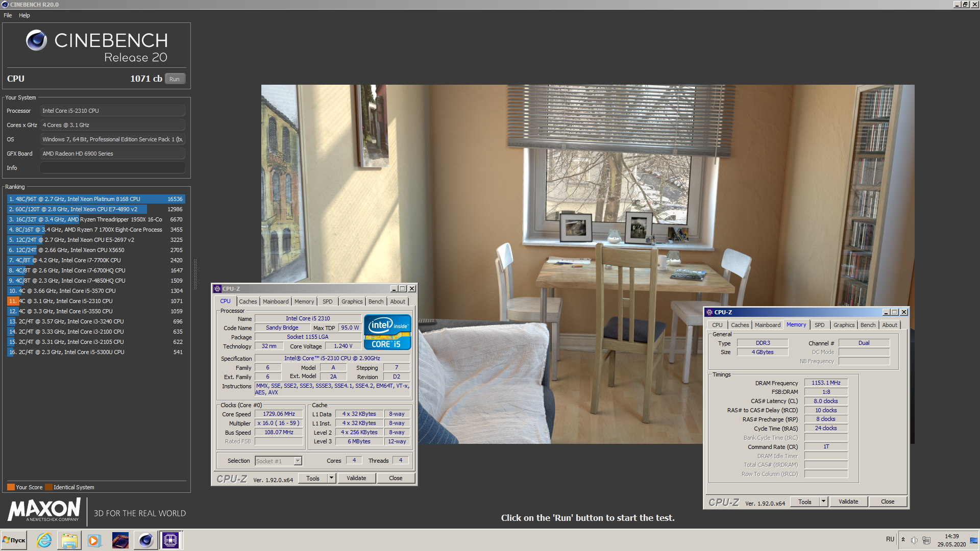
Task: Click the empty Info input field
Action: pos(112,168)
